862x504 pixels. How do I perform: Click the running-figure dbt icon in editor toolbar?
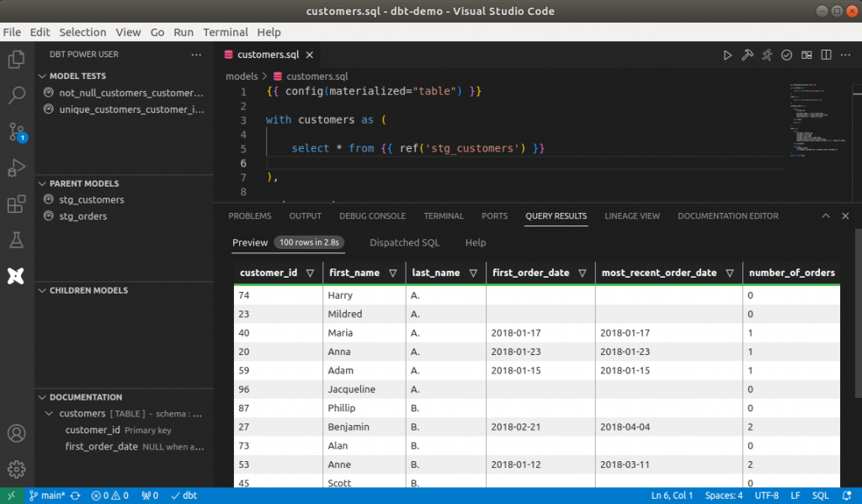(767, 55)
